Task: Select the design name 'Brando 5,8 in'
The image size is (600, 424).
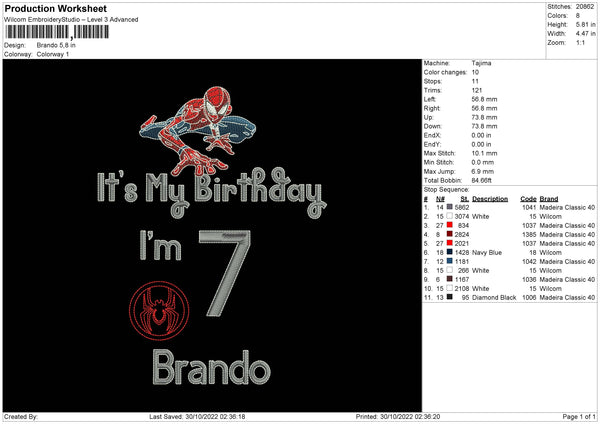Action: tap(56, 45)
